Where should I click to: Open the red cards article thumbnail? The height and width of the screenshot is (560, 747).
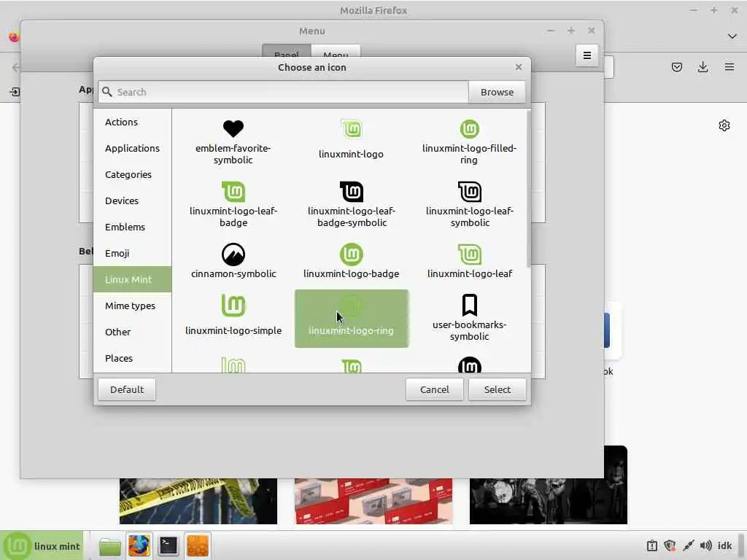pos(373,501)
